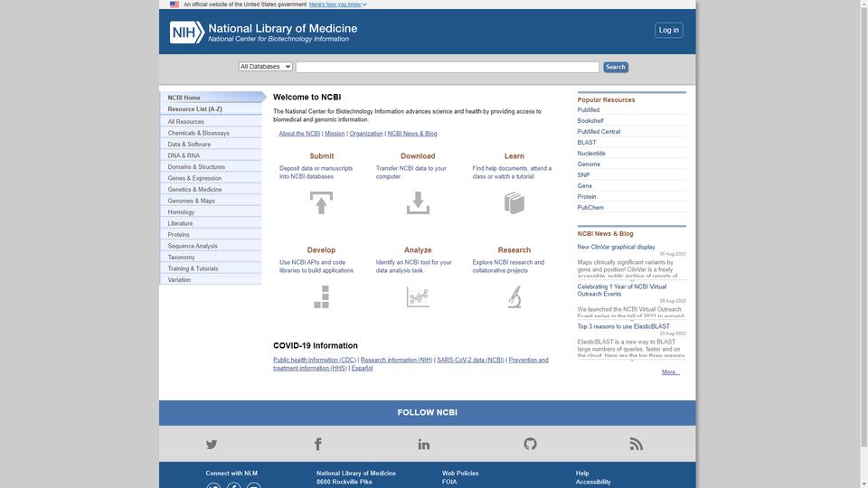This screenshot has height=488, width=868.
Task: Click the Develop building blocks icon
Action: 322,297
